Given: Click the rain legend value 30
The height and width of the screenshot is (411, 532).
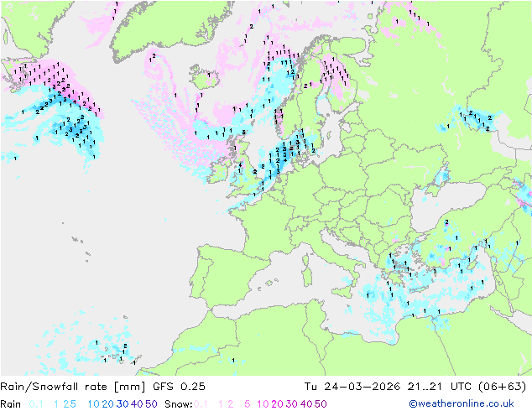Looking at the screenshot, I should pyautogui.click(x=123, y=404).
